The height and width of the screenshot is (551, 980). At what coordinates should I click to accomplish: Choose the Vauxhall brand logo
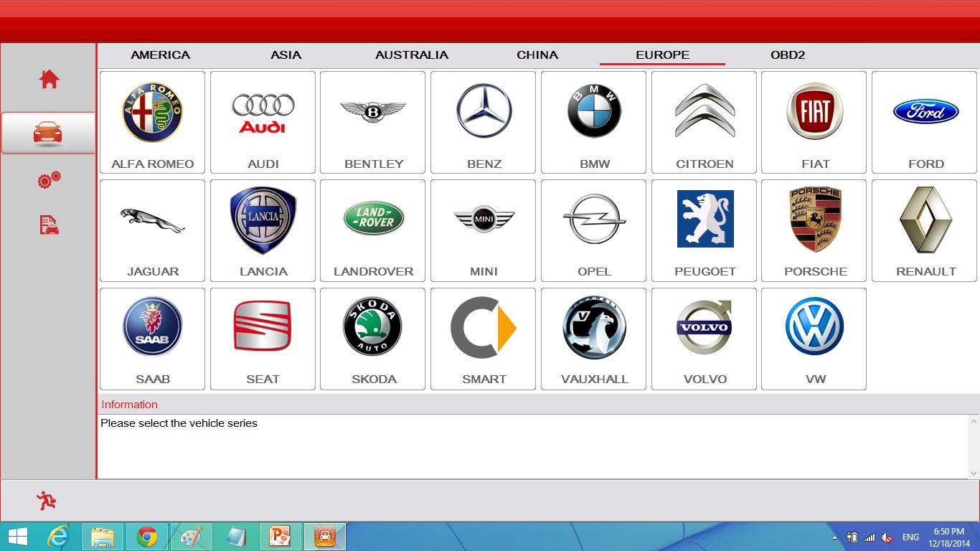[x=595, y=328]
